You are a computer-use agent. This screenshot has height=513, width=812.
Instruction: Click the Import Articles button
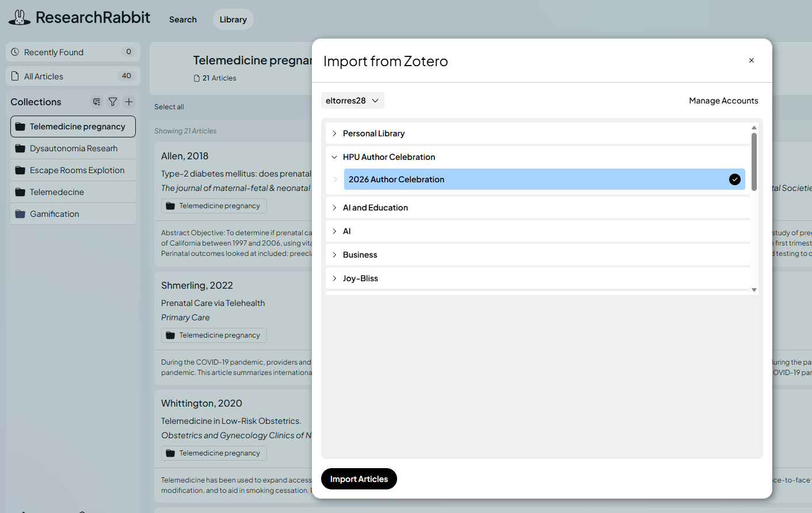(x=359, y=479)
